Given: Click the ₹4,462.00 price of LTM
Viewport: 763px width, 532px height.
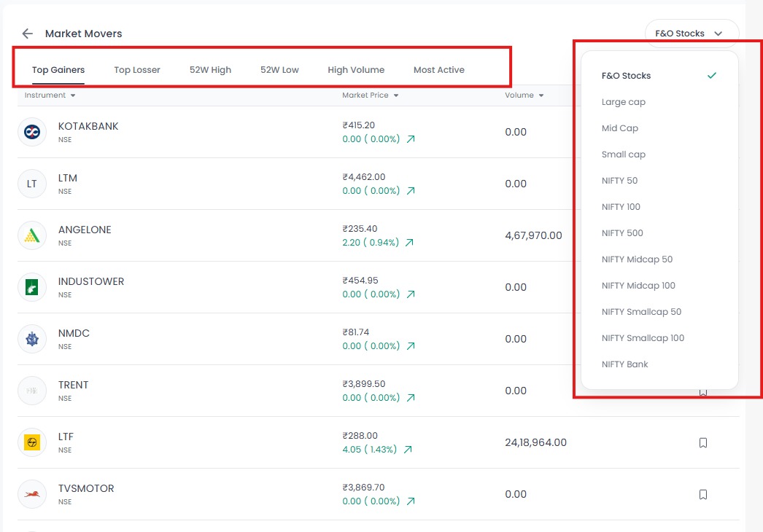Looking at the screenshot, I should [364, 177].
